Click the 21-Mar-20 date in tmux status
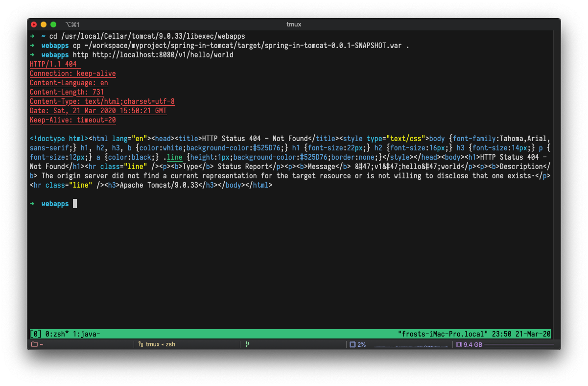This screenshot has height=386, width=588. [x=533, y=334]
